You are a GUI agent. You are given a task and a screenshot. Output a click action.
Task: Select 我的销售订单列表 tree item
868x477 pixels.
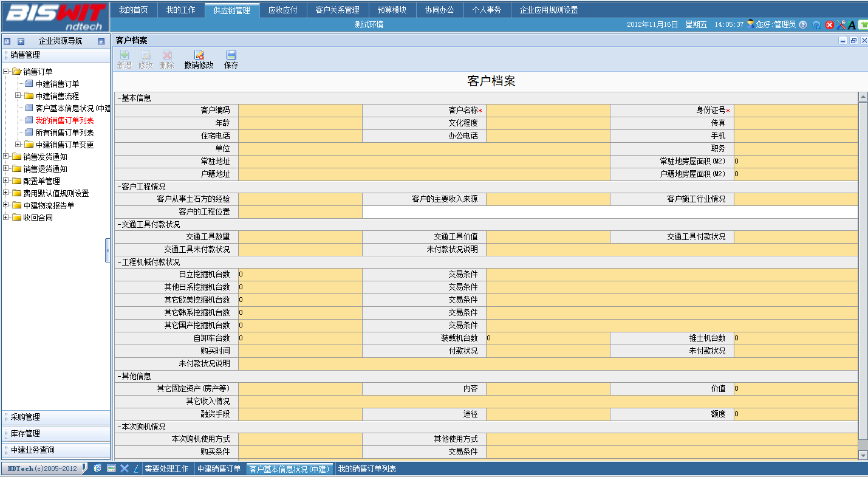coord(64,120)
